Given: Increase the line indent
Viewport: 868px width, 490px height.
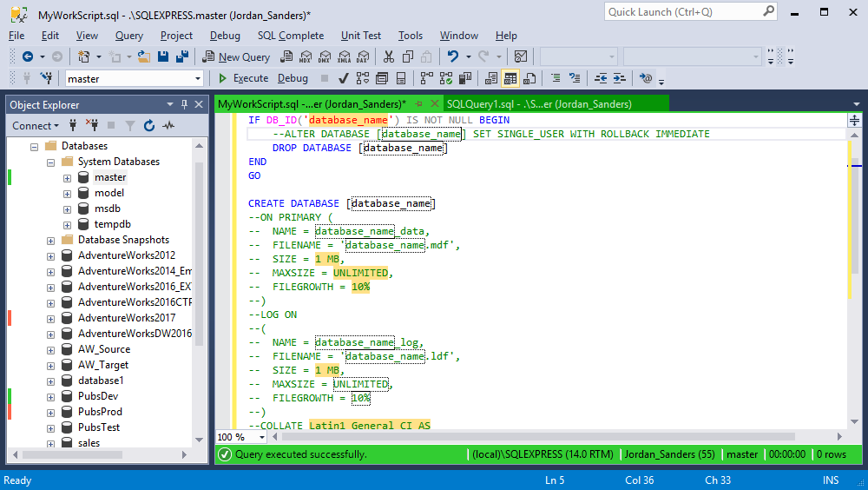Looking at the screenshot, I should point(620,78).
